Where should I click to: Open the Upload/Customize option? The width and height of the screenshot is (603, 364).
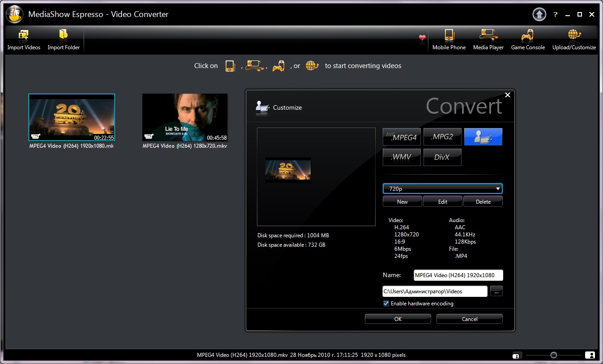[x=574, y=35]
